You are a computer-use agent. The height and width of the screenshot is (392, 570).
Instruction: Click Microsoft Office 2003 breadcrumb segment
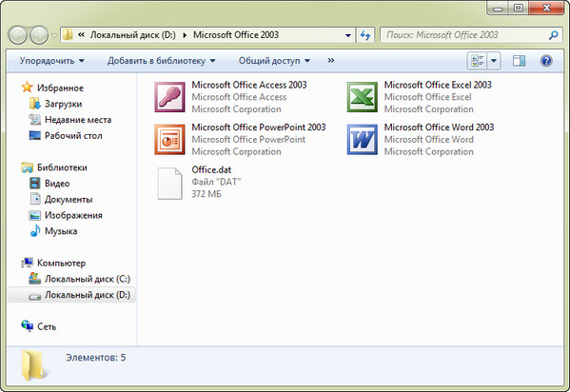[236, 35]
